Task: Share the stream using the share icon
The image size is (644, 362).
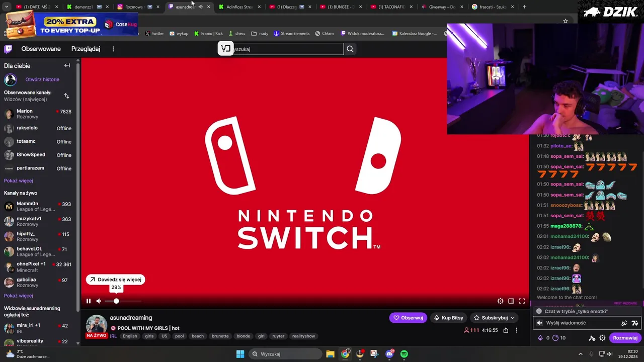Action: (x=506, y=330)
